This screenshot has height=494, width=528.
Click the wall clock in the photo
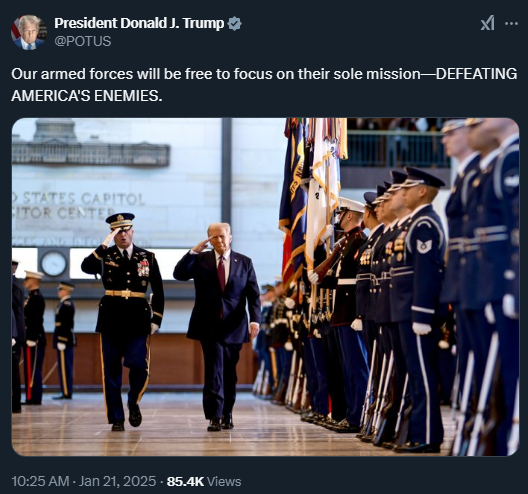pos(54,264)
